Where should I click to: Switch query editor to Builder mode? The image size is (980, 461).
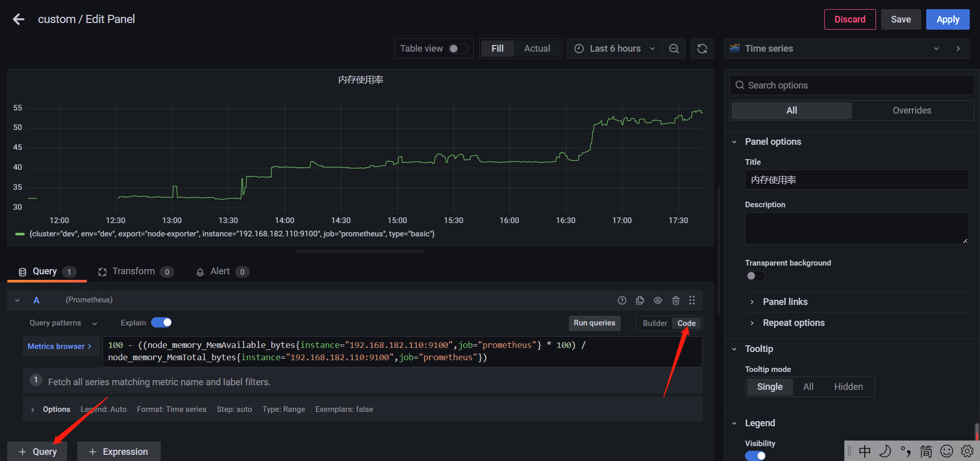655,323
